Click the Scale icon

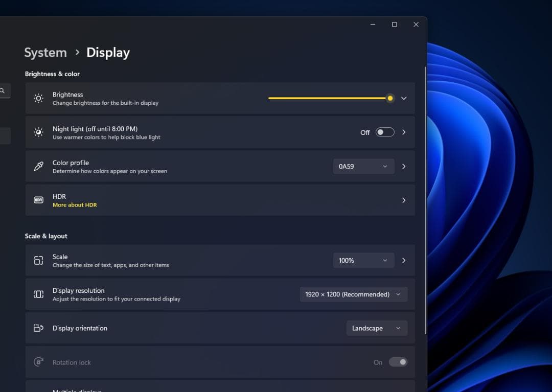38,261
